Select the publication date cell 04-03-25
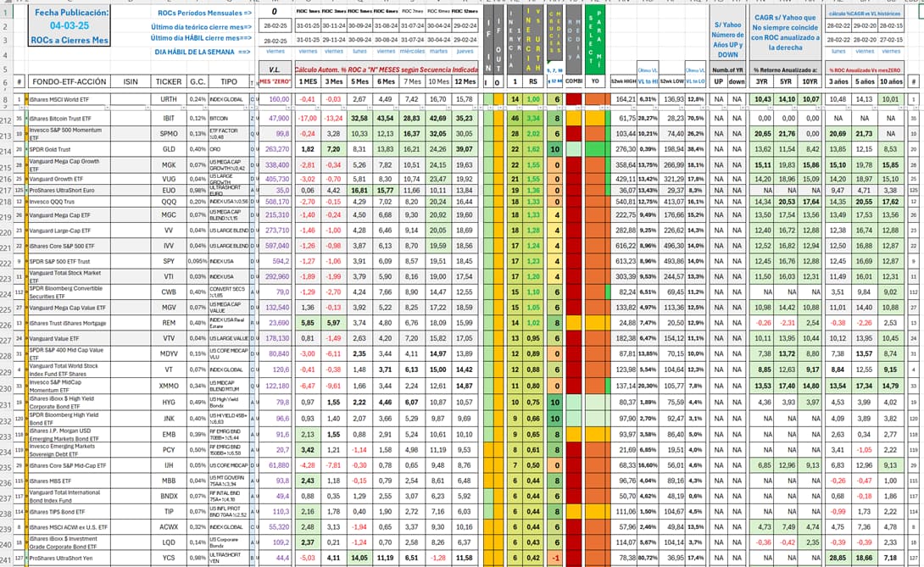 pyautogui.click(x=70, y=26)
